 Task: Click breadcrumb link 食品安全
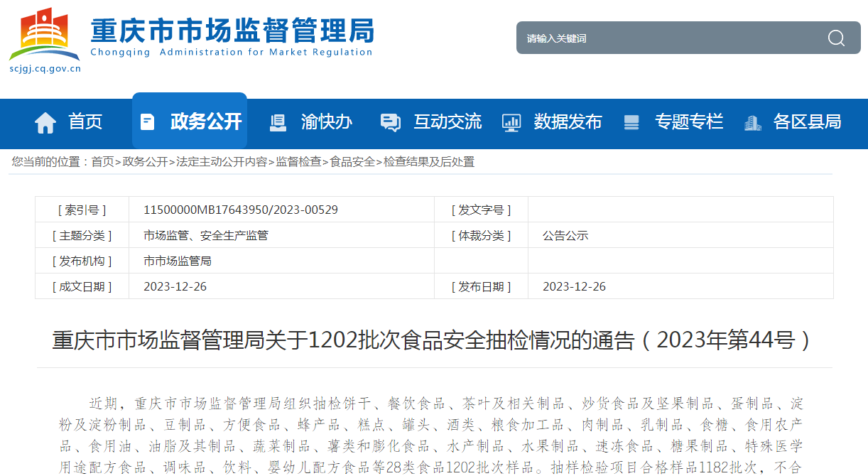tap(352, 162)
